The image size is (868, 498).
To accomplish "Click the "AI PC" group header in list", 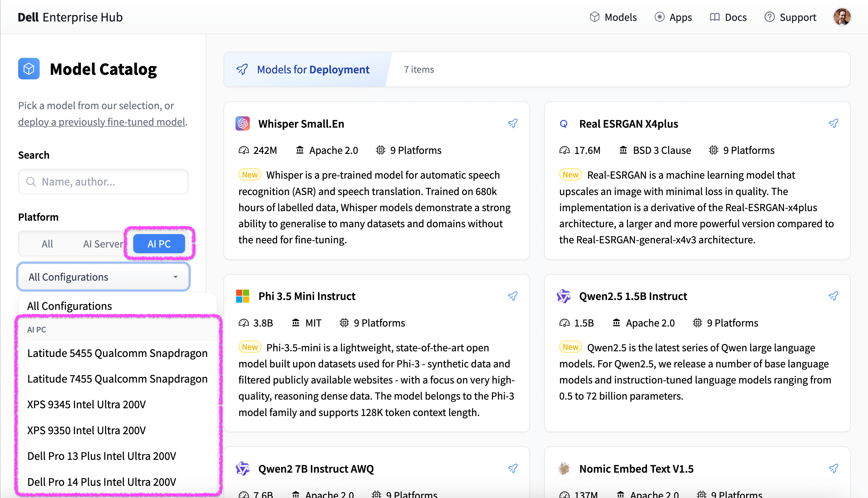I will pyautogui.click(x=37, y=330).
